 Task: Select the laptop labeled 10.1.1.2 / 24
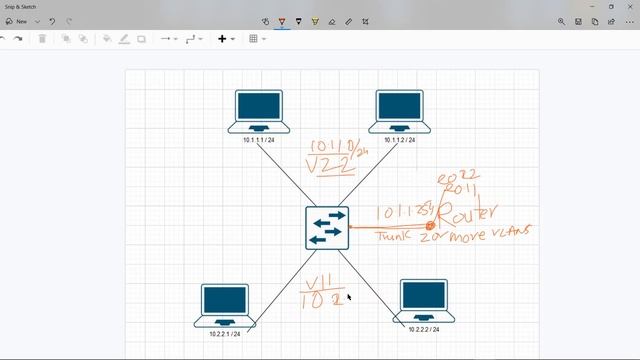[399, 112]
